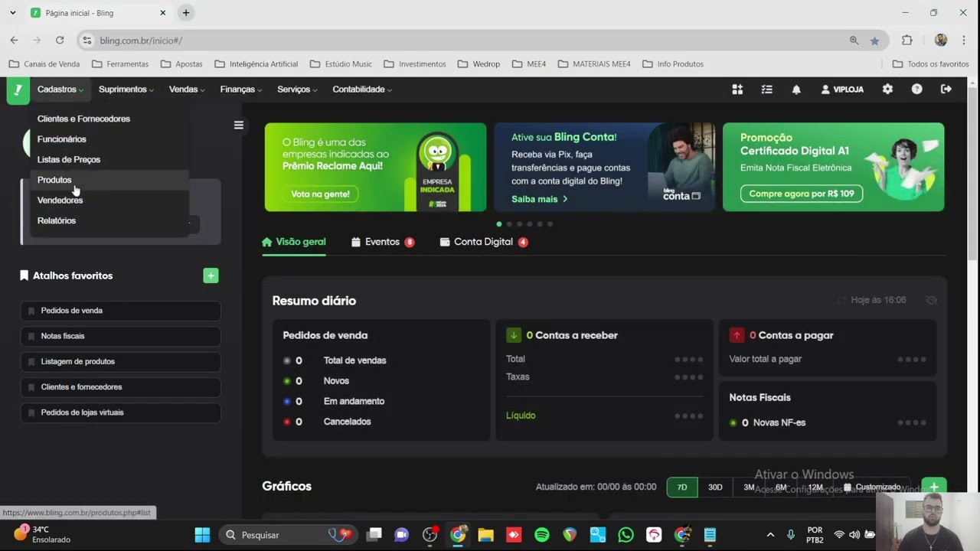980x551 pixels.
Task: Open Chrome extensions puzzle icon
Action: (x=907, y=41)
